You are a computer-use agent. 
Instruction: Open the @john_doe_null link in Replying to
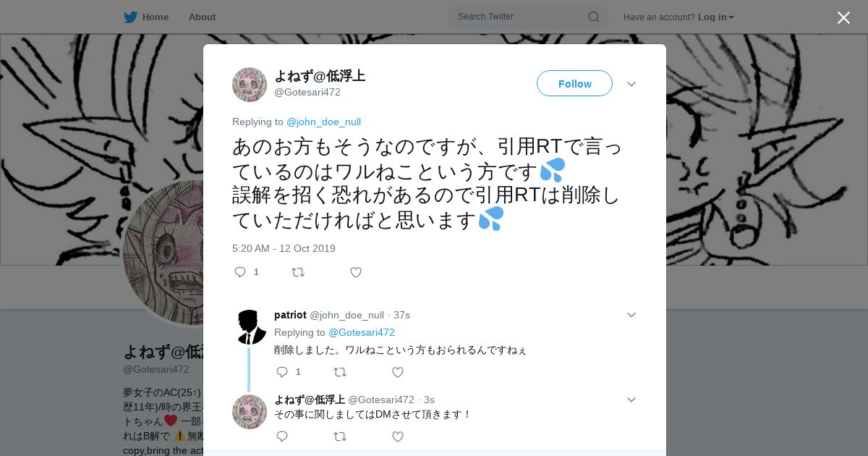pos(323,122)
